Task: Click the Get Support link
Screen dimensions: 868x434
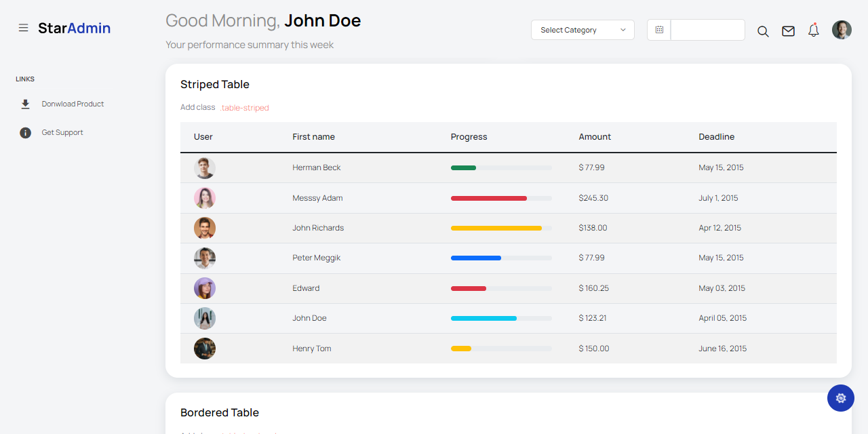Action: 62,132
